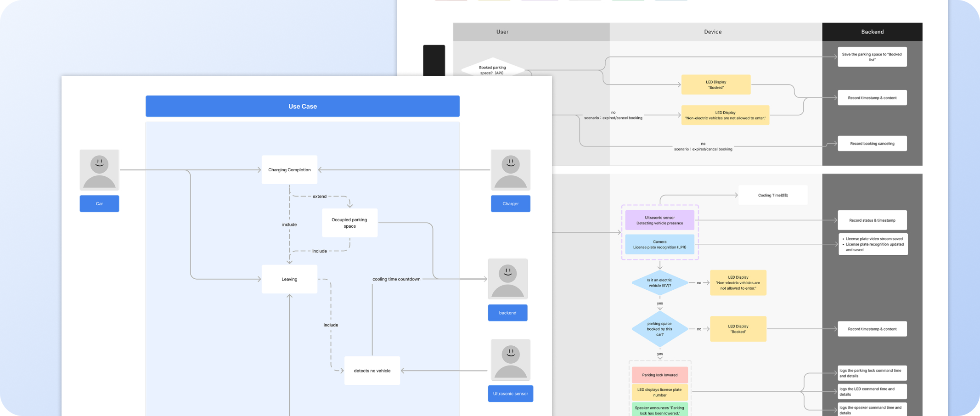Click the cooling time countdown label
The image size is (980, 416).
[396, 279]
